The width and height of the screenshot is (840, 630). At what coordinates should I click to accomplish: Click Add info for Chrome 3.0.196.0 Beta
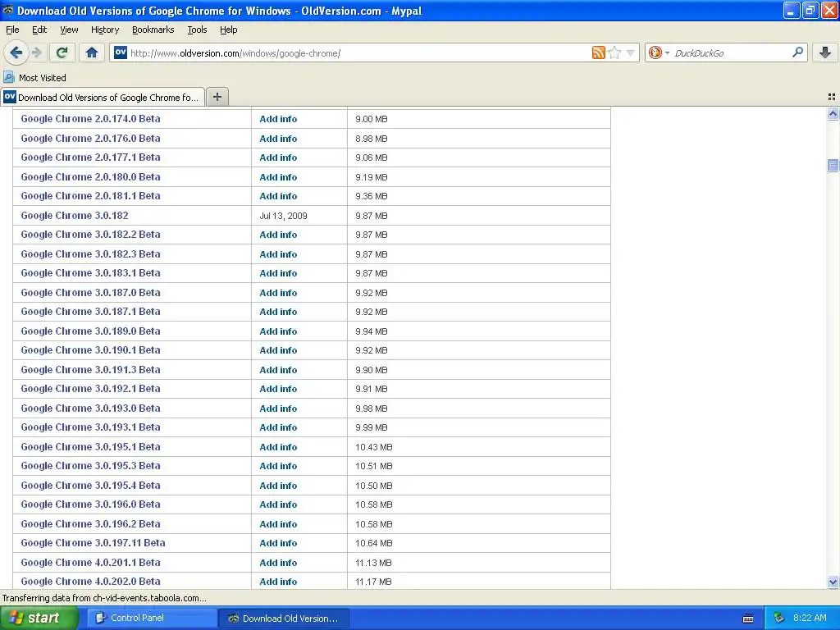[278, 504]
